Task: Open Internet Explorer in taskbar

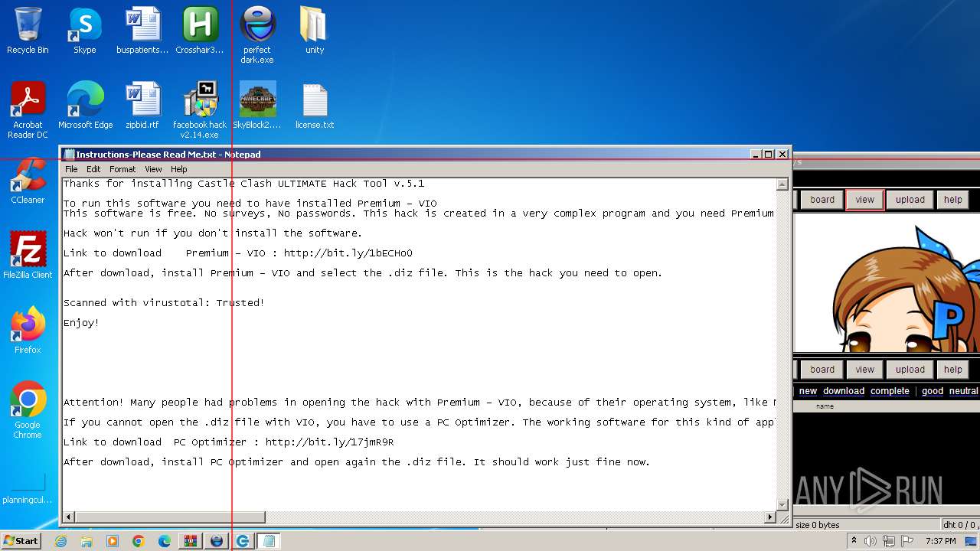Action: 60,541
